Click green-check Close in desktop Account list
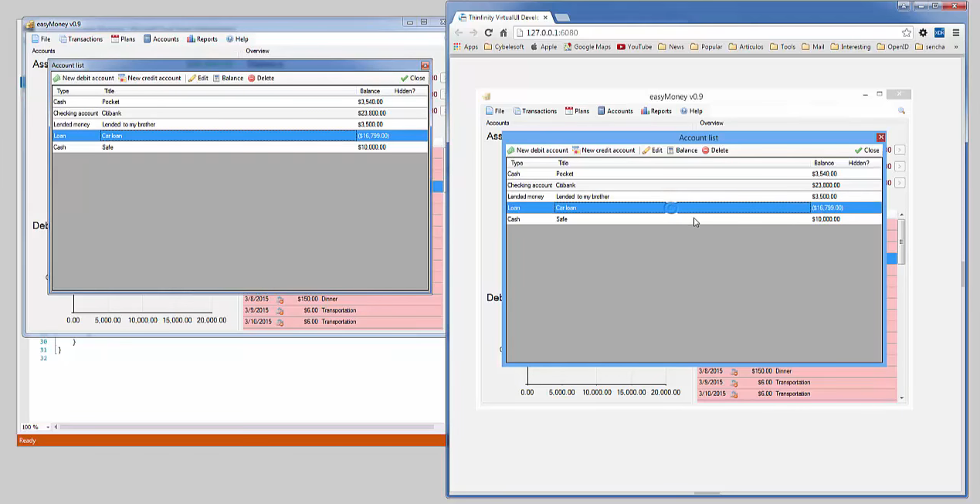The image size is (980, 504). (x=413, y=78)
